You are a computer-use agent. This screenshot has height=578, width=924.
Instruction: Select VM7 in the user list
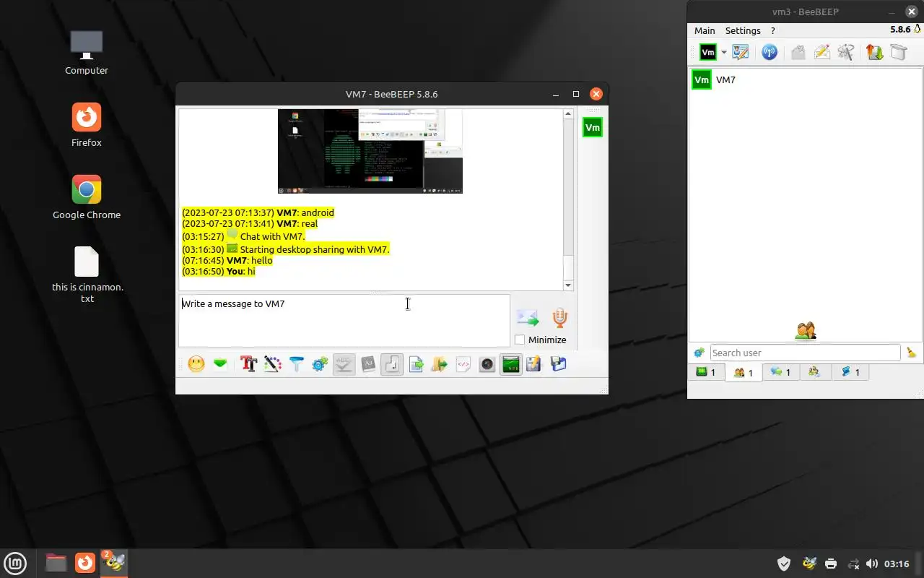[x=805, y=80]
